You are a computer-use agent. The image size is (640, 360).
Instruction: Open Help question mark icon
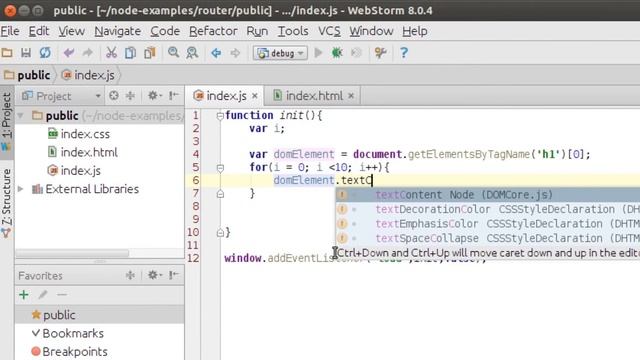click(x=404, y=53)
